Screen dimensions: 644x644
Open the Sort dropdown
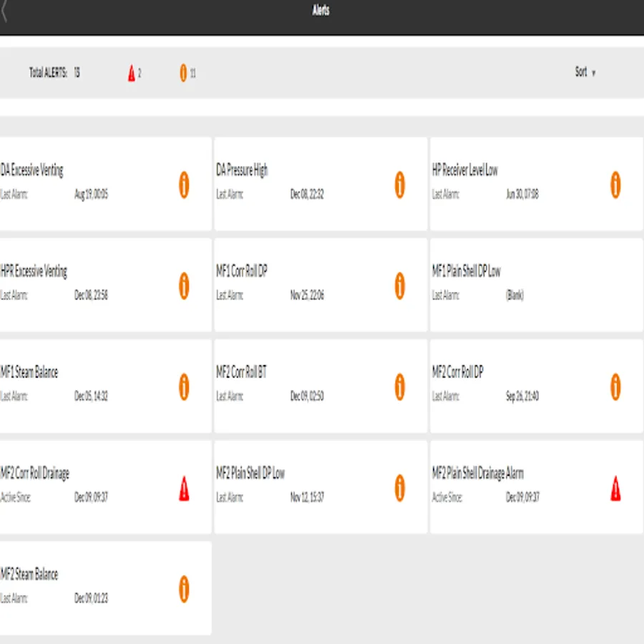click(585, 72)
